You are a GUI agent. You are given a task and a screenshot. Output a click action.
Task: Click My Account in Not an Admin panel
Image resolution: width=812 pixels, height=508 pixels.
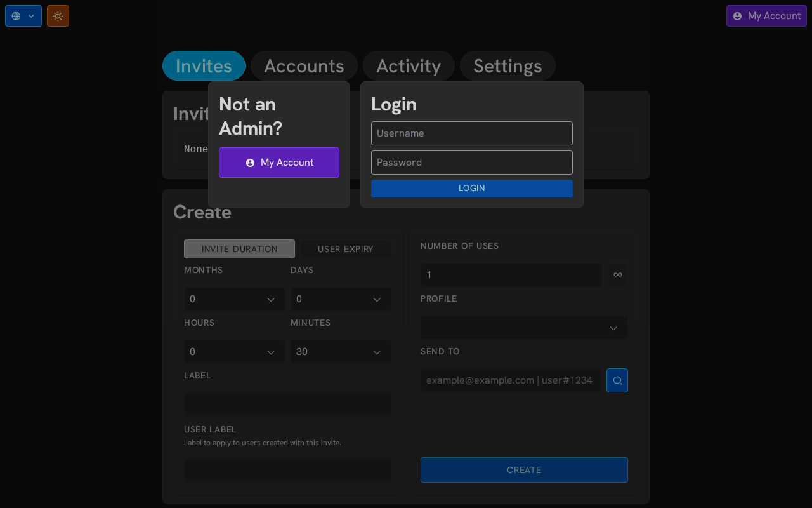279,163
